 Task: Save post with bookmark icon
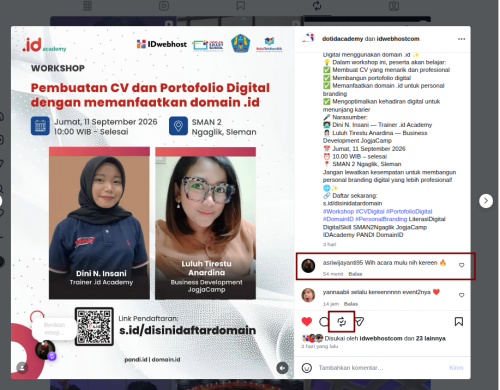[459, 322]
